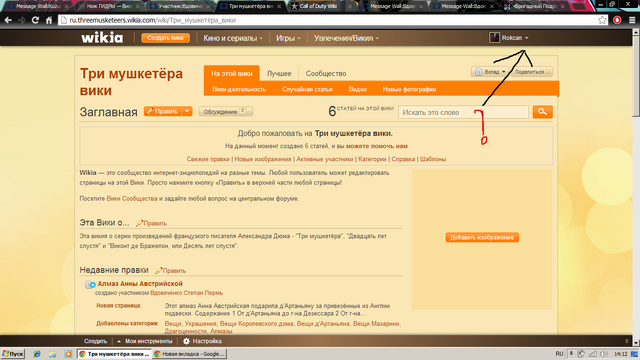This screenshot has width=640, height=360.
Task: Click the new page icon beside Алмаз Анны Австрийской
Action: (90, 284)
